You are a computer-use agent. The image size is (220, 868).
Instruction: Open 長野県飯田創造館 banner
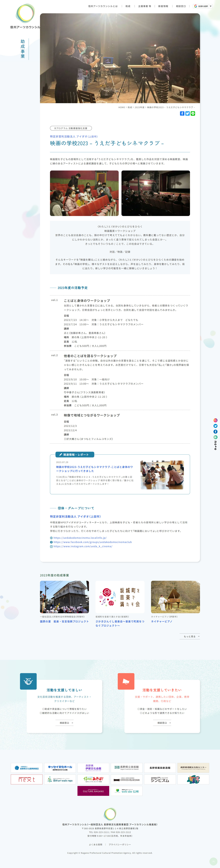pos(160,768)
